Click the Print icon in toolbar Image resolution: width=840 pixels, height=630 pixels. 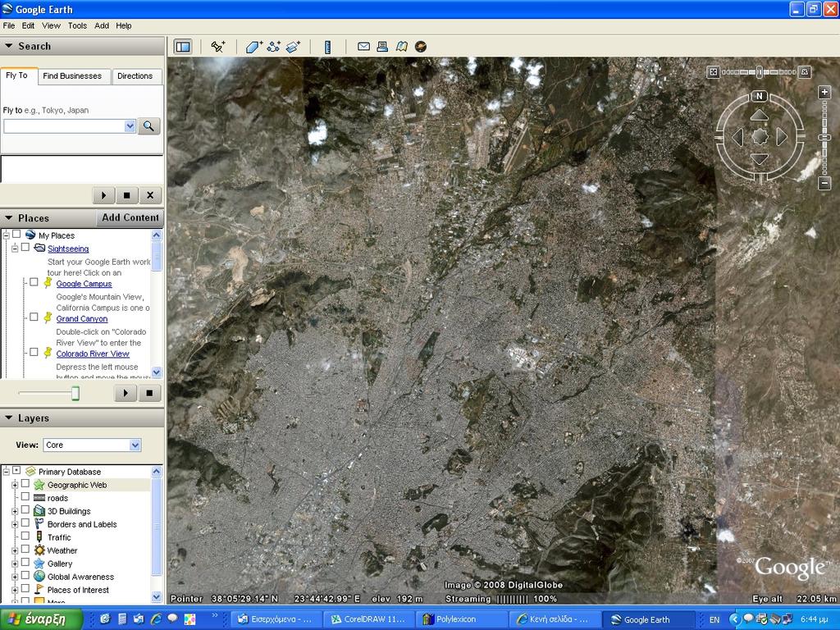pos(382,47)
